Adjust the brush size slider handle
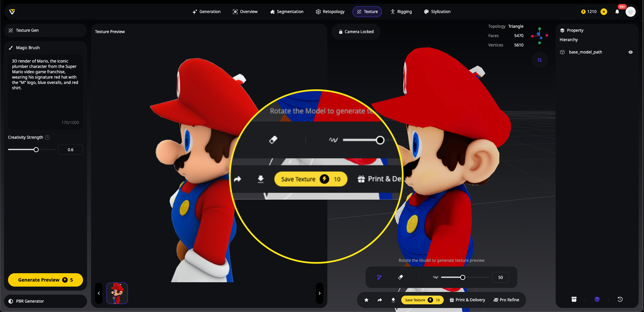The image size is (644, 312). [463, 277]
